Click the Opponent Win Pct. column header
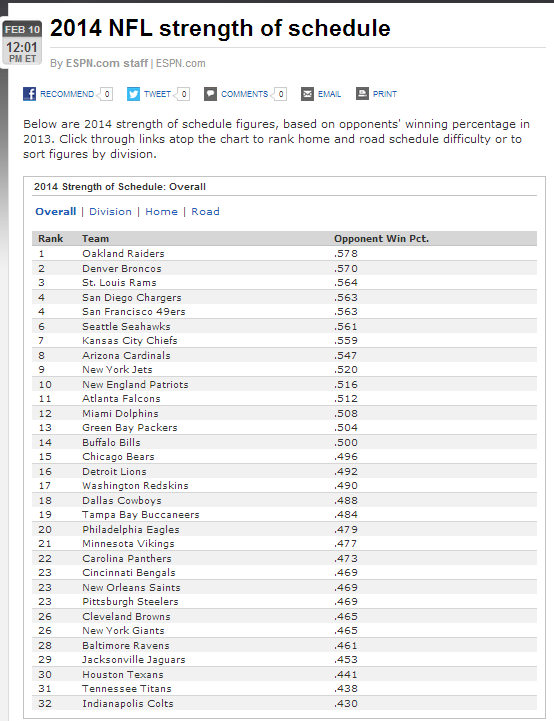Image resolution: width=554 pixels, height=721 pixels. pyautogui.click(x=381, y=239)
